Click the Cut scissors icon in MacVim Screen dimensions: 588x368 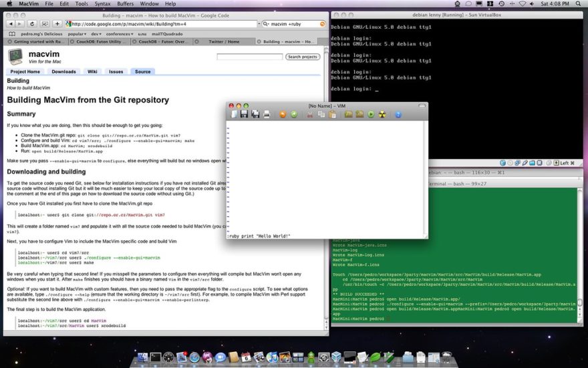coord(310,114)
